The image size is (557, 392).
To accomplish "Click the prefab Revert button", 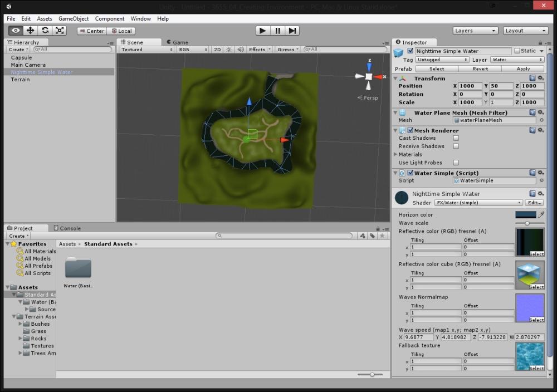I will click(480, 68).
